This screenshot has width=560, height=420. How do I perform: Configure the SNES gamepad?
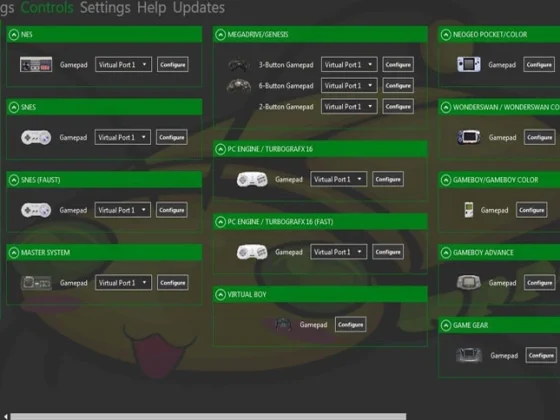pyautogui.click(x=172, y=138)
